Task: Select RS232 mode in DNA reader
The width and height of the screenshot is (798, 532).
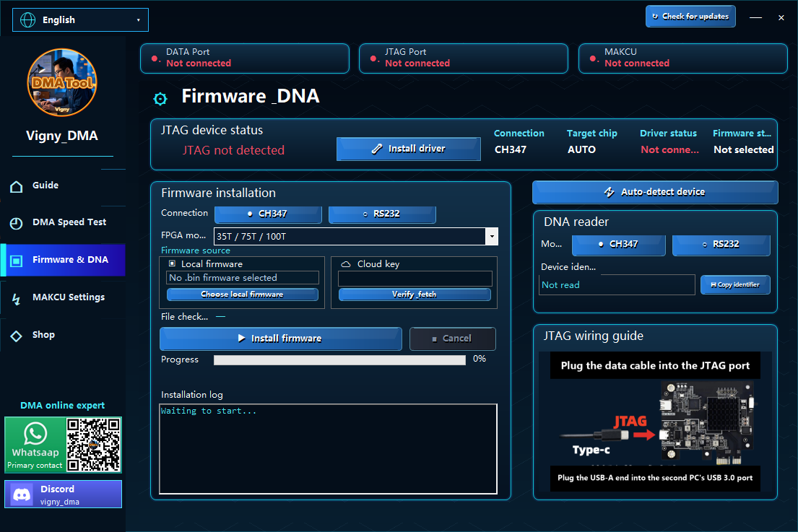Action: [721, 245]
